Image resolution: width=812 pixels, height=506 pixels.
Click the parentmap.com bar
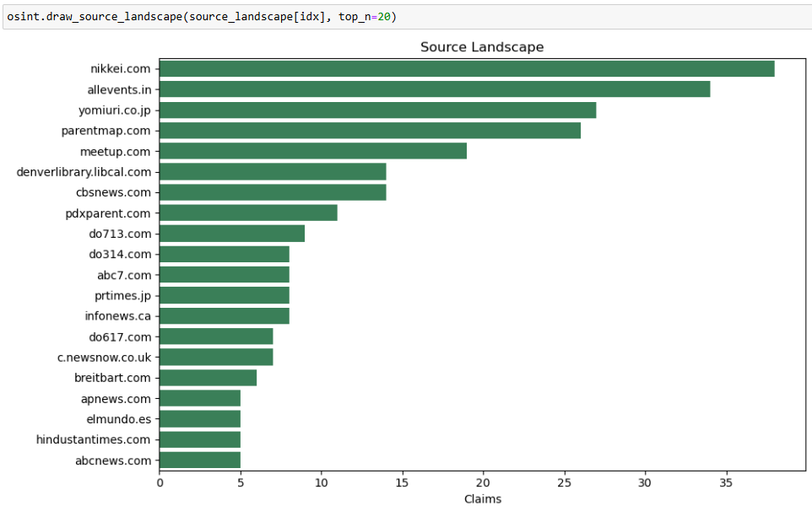coord(371,131)
